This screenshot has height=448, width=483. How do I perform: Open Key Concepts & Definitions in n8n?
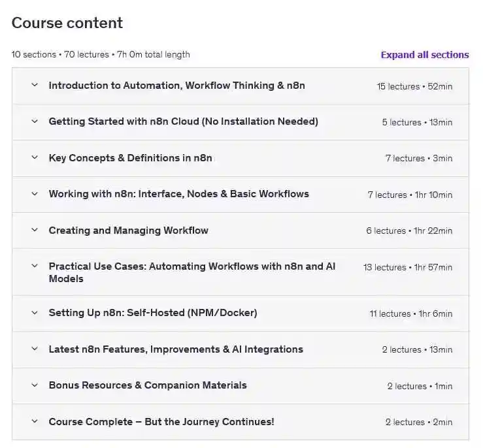[x=130, y=157]
